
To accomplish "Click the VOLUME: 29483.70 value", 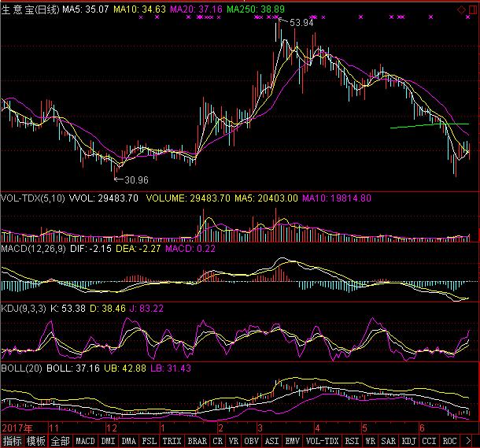I will point(188,198).
